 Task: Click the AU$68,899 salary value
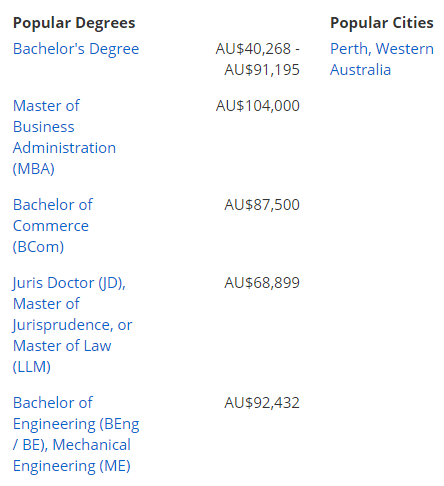coord(262,283)
